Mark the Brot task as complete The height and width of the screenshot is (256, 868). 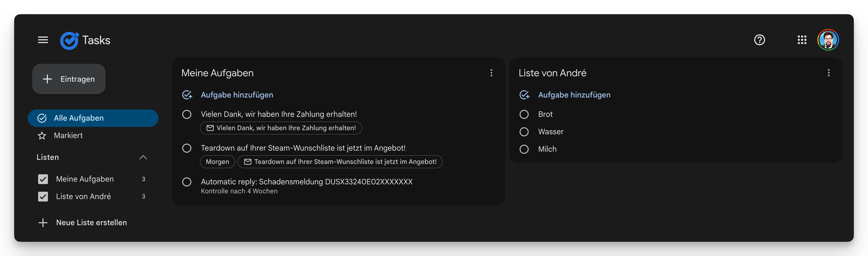tap(524, 114)
